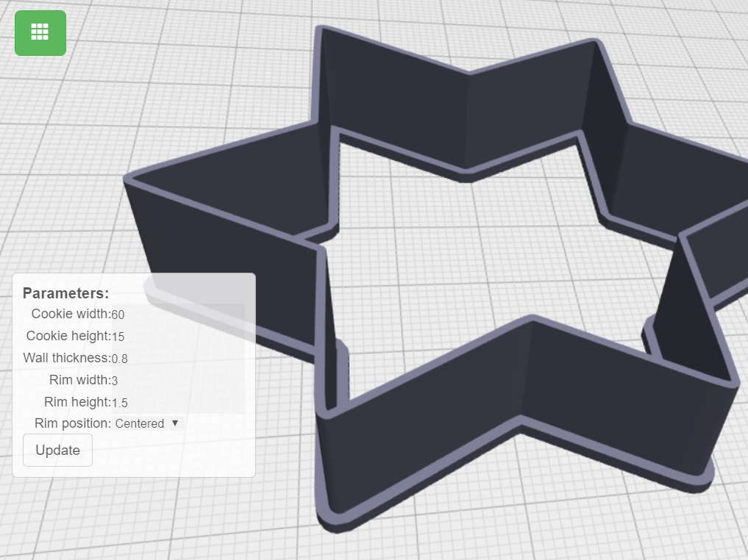The width and height of the screenshot is (748, 560).
Task: Open the green grid menu button
Action: (x=40, y=32)
